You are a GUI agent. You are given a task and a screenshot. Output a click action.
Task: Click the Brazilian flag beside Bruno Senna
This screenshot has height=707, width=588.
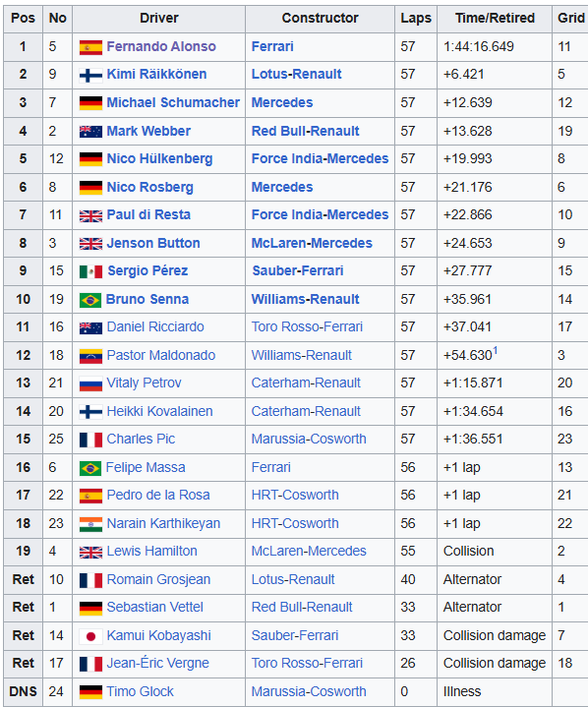90,300
